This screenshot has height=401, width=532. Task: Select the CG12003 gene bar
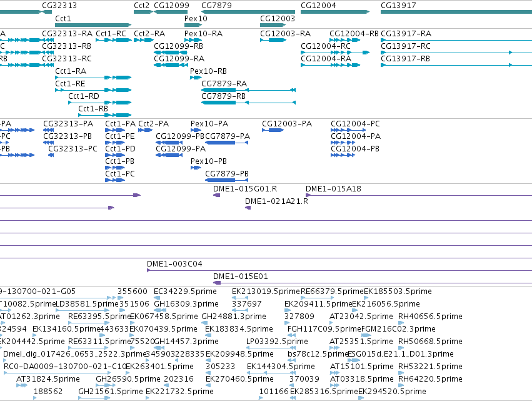(273, 25)
